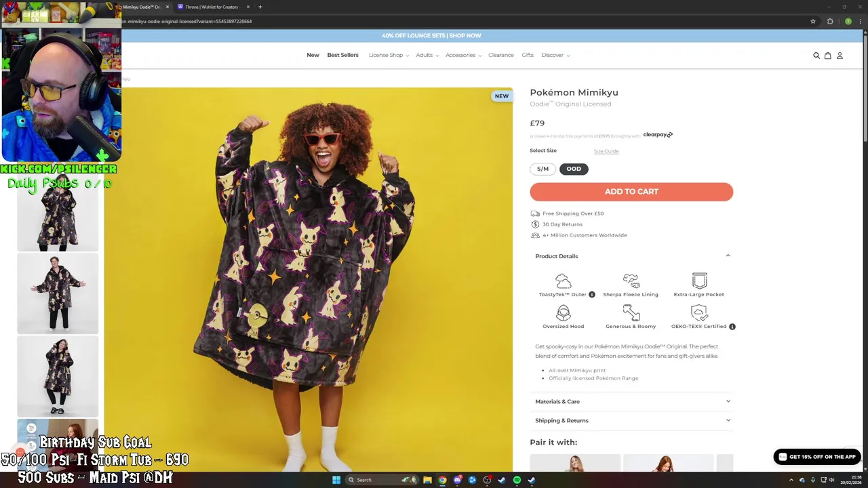Image resolution: width=868 pixels, height=488 pixels.
Task: Select the first Oodie thumbnail image
Action: 58,213
